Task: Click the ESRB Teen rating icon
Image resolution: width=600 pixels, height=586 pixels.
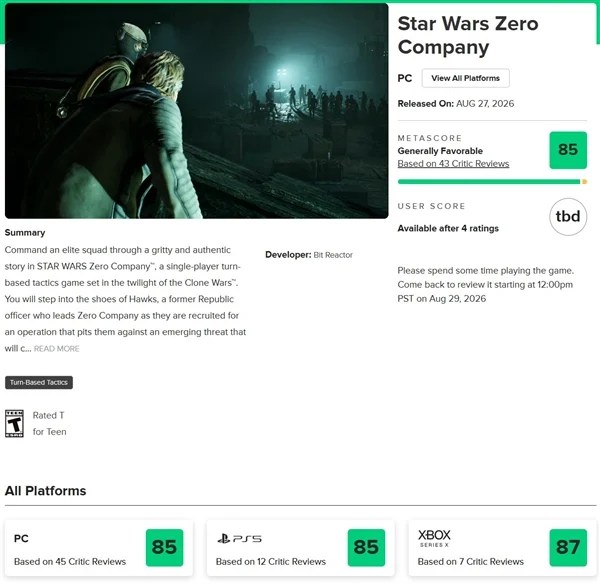Action: pyautogui.click(x=14, y=423)
